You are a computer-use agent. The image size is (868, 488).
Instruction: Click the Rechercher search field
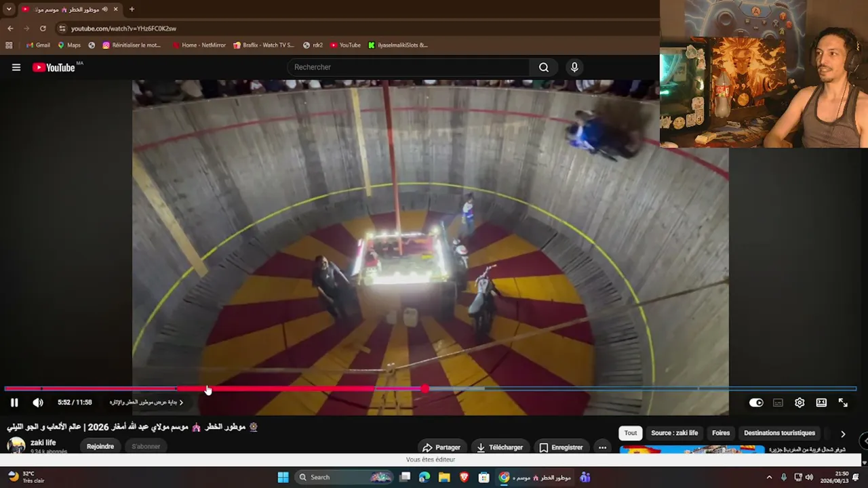(x=410, y=67)
